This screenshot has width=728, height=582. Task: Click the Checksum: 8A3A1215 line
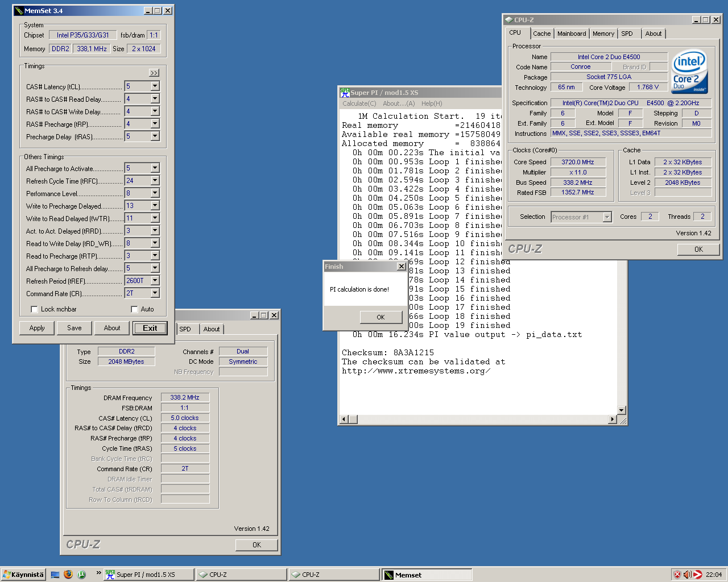pyautogui.click(x=388, y=352)
